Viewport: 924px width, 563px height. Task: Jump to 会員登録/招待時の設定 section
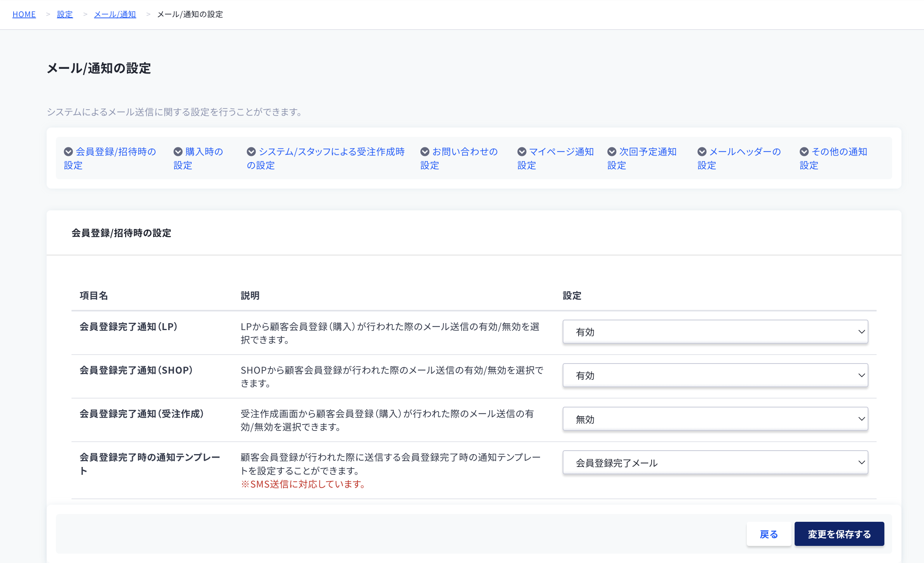(110, 158)
